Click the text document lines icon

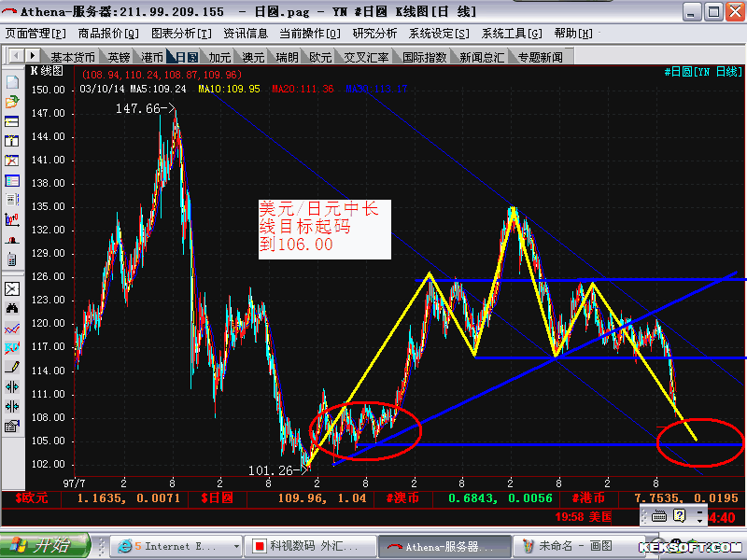click(12, 200)
